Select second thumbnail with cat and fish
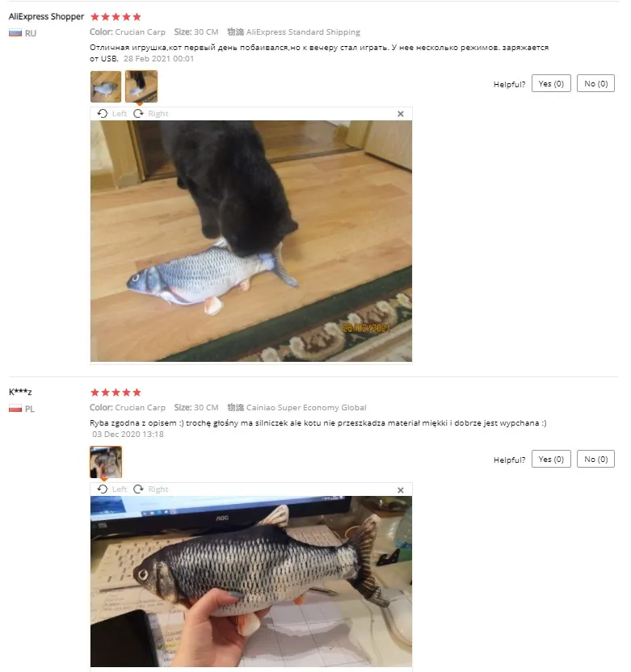The height and width of the screenshot is (672, 631). [x=141, y=86]
